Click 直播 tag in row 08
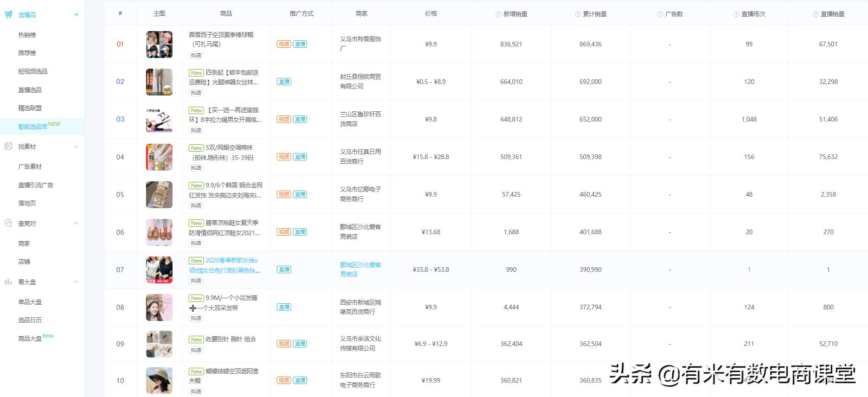 point(284,307)
